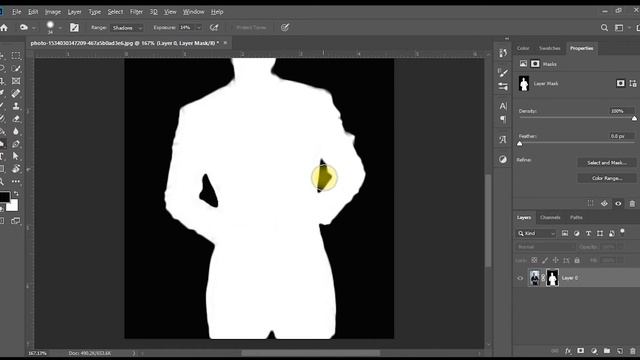Open the Character panel icon

tap(503, 106)
